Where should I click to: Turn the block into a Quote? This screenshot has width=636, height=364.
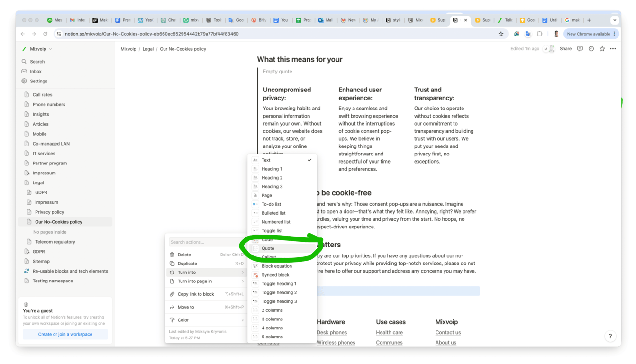[x=282, y=248]
